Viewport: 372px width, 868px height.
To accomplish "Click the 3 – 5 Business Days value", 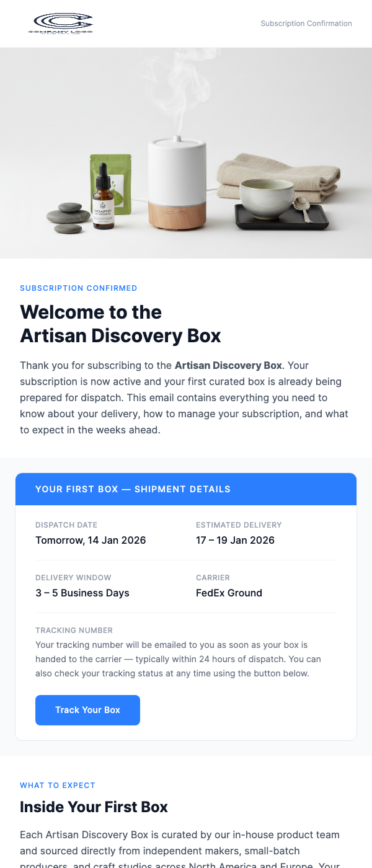I will click(82, 593).
